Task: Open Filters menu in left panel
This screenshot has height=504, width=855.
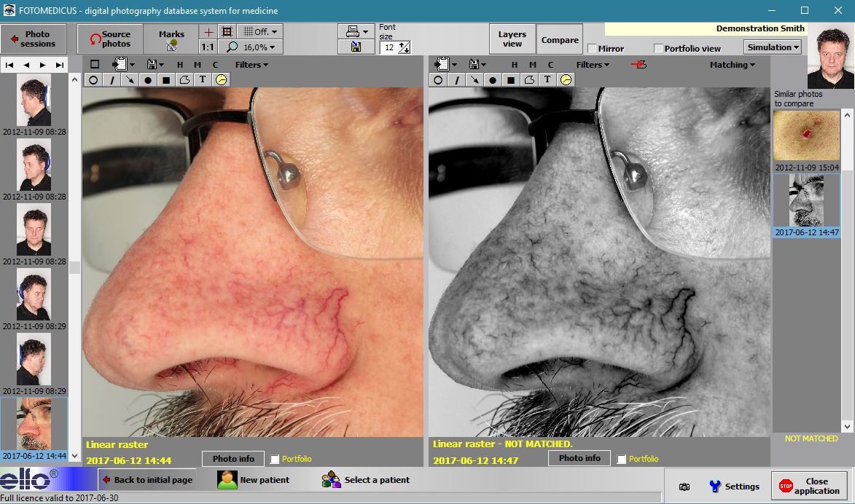Action: [251, 65]
